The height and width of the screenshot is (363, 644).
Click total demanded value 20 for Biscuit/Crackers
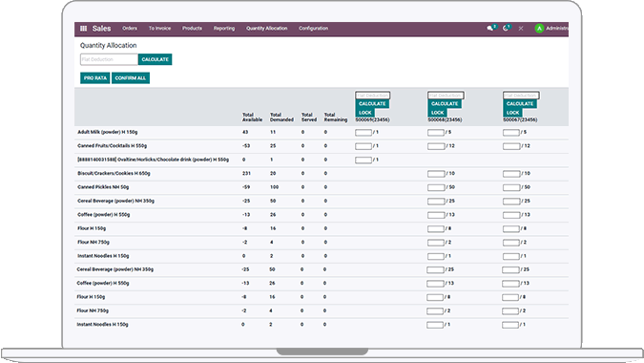273,174
